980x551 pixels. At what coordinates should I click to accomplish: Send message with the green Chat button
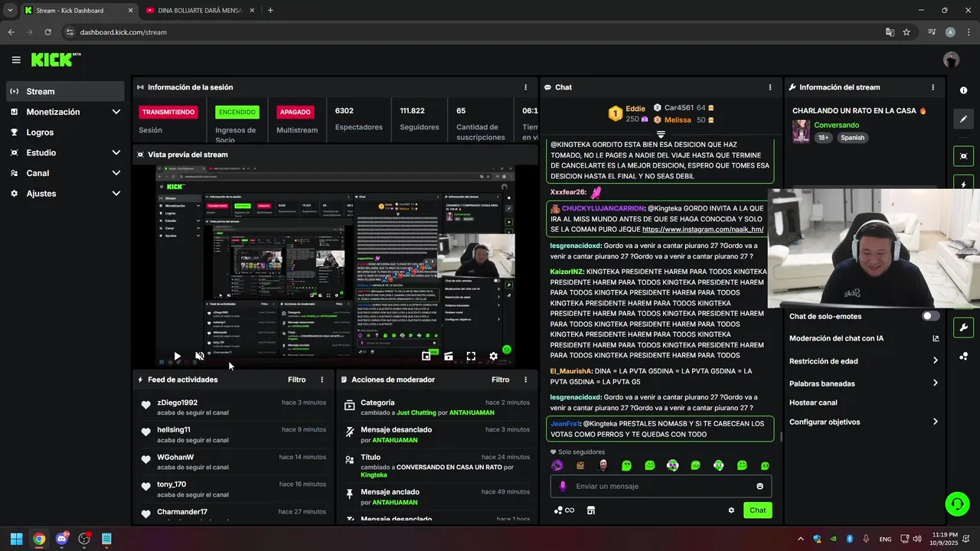[757, 510]
